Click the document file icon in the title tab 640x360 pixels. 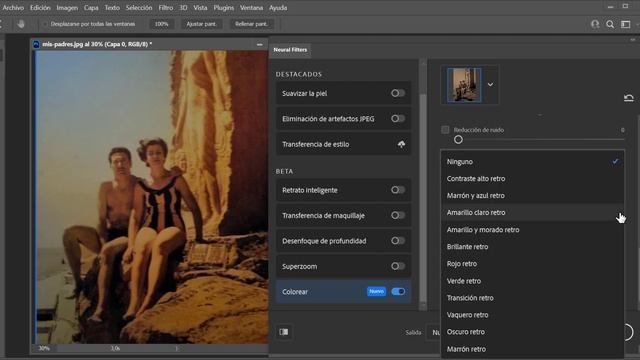36,44
